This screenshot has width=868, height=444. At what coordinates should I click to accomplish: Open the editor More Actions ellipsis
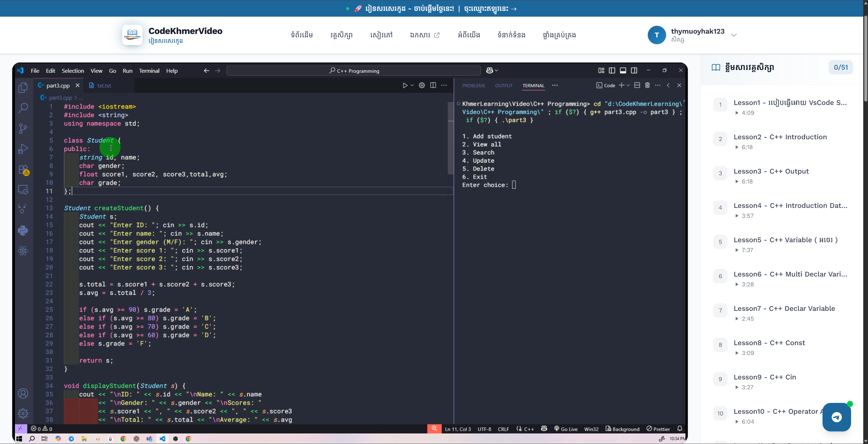click(x=444, y=85)
